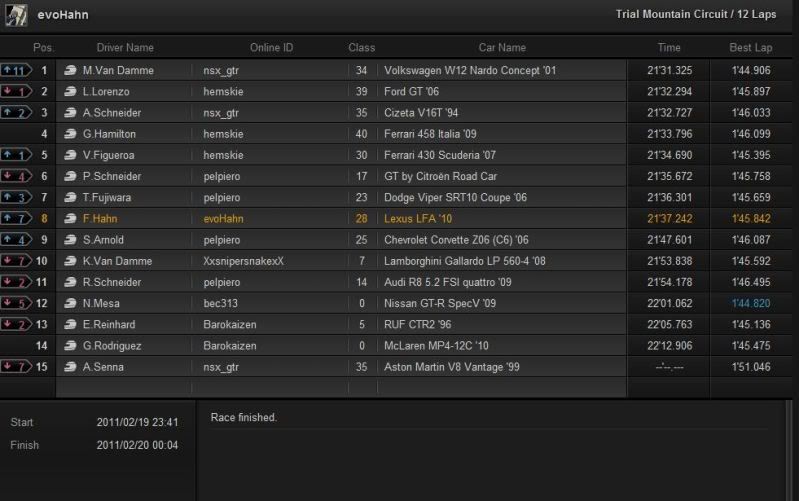Image resolution: width=799 pixels, height=501 pixels.
Task: Click best lap 1'51.046 for A.Senna
Action: pyautogui.click(x=751, y=366)
